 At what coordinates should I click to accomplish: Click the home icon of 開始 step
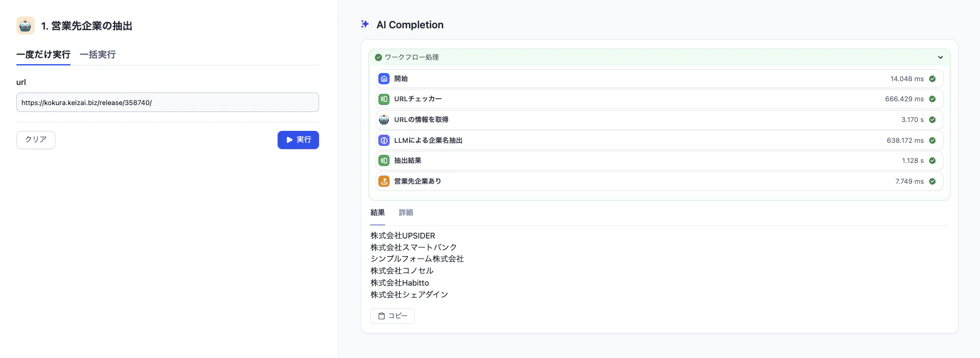[384, 79]
